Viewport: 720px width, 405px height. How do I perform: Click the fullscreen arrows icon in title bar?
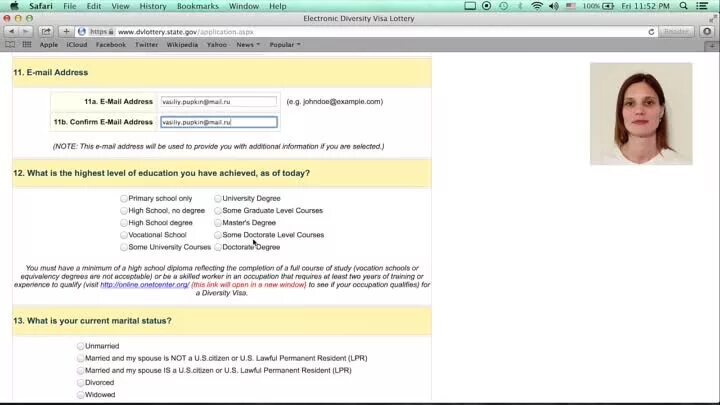[713, 18]
